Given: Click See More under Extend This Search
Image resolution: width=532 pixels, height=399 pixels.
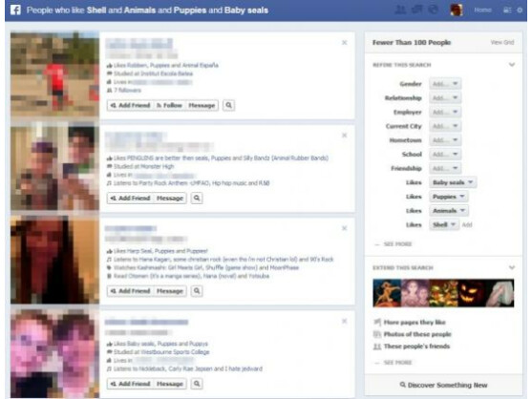Looking at the screenshot, I should (397, 363).
